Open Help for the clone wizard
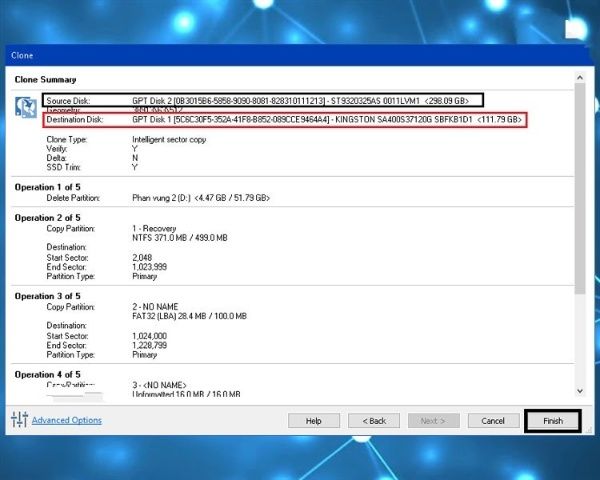The height and width of the screenshot is (480, 600). pos(314,420)
